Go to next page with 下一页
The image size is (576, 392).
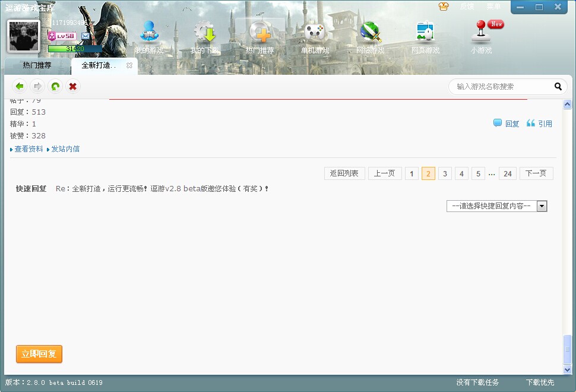click(x=536, y=173)
